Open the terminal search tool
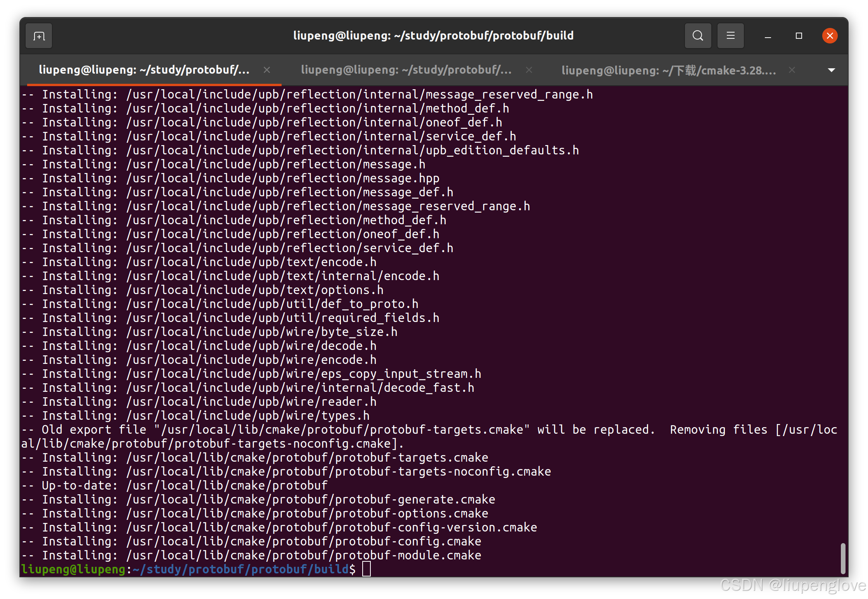The height and width of the screenshot is (599, 868). (698, 36)
